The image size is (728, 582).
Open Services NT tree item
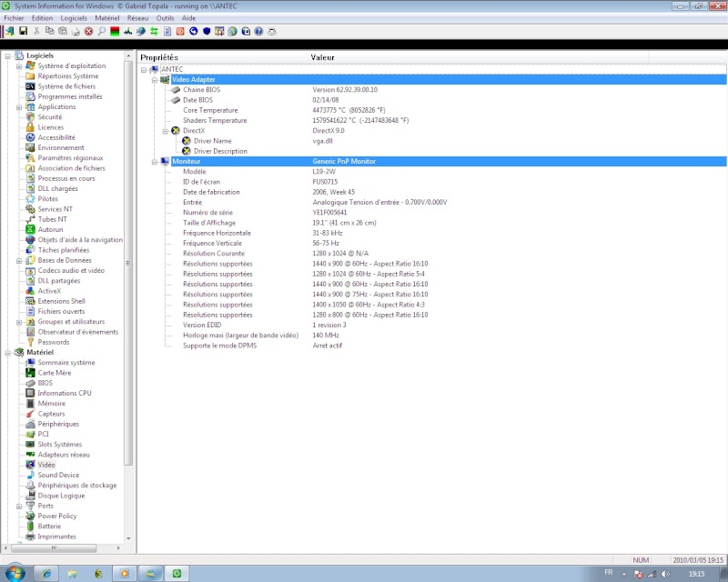(55, 209)
